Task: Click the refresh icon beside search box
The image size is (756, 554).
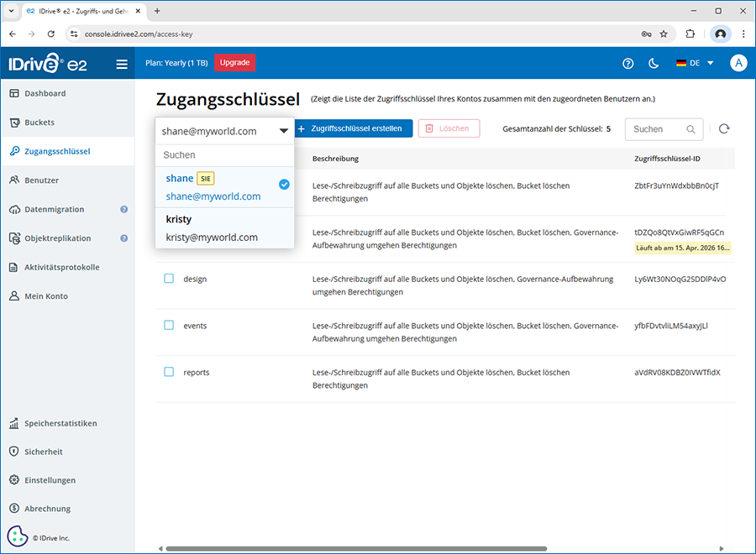Action: tap(724, 128)
